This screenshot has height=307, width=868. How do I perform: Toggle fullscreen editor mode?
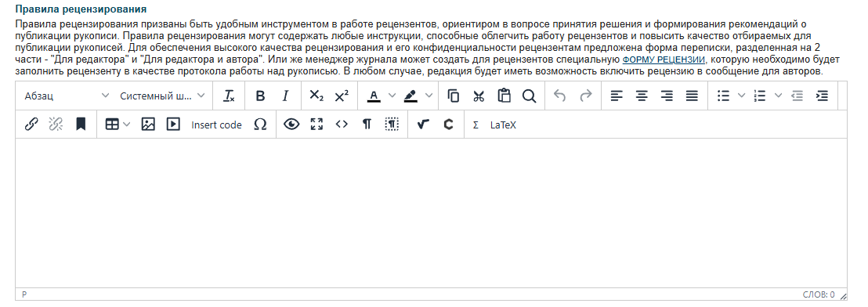point(316,125)
